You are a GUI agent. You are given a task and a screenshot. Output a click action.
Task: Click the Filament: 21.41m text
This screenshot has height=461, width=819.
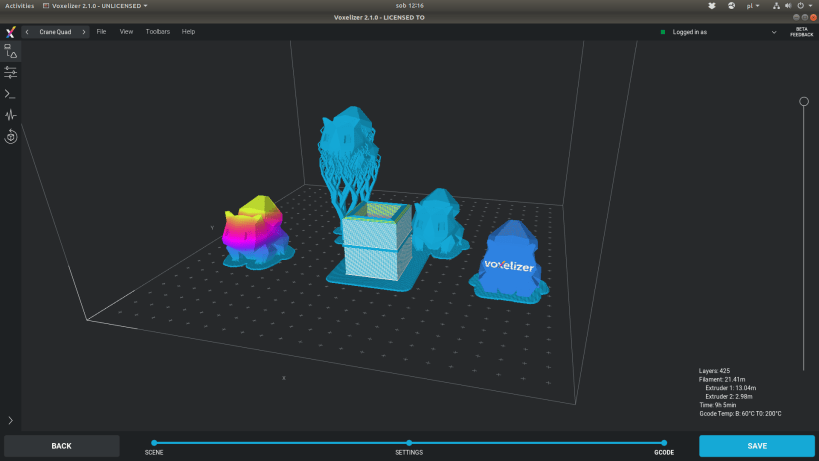pyautogui.click(x=722, y=380)
